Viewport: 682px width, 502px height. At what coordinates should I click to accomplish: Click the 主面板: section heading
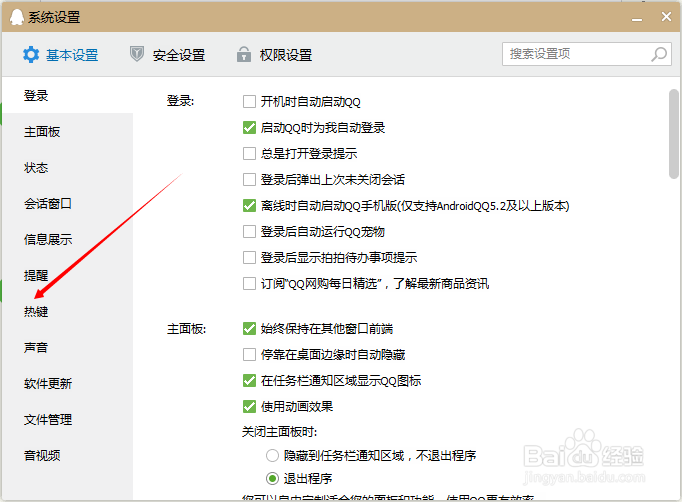(x=186, y=328)
